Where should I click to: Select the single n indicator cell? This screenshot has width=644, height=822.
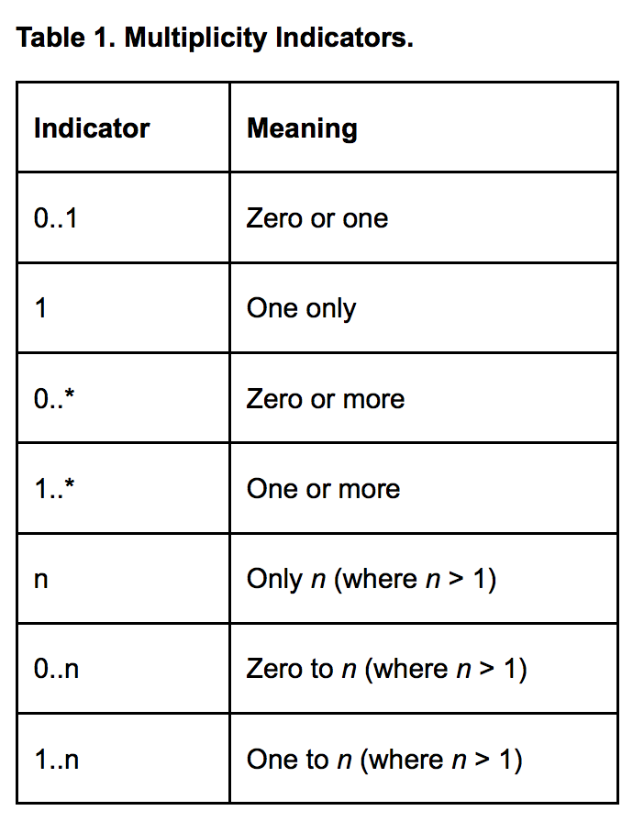pos(123,579)
